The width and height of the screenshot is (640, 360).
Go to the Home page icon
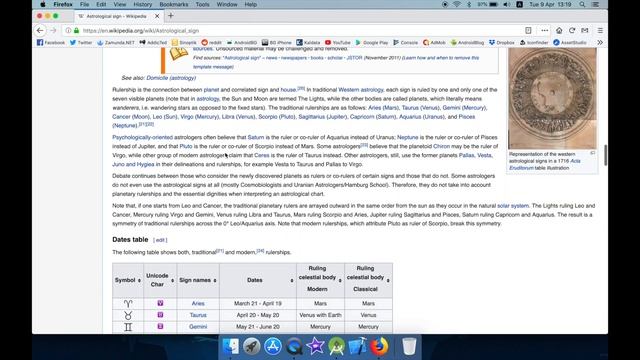point(559,31)
